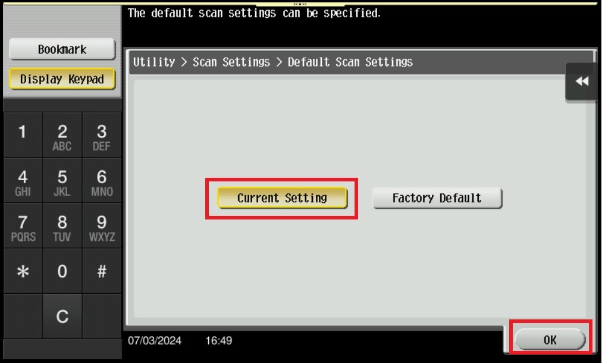Image resolution: width=602 pixels, height=364 pixels.
Task: Click the double left arrow panel icon
Action: coord(582,82)
